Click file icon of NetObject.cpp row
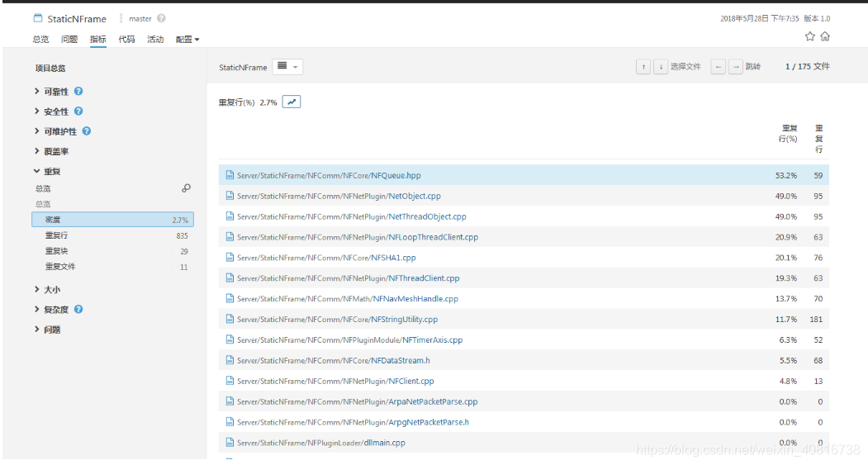The width and height of the screenshot is (868, 465). (230, 196)
